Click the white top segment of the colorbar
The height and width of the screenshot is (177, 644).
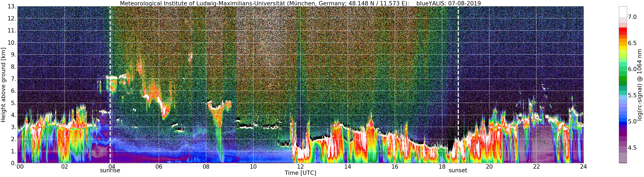tap(623, 12)
